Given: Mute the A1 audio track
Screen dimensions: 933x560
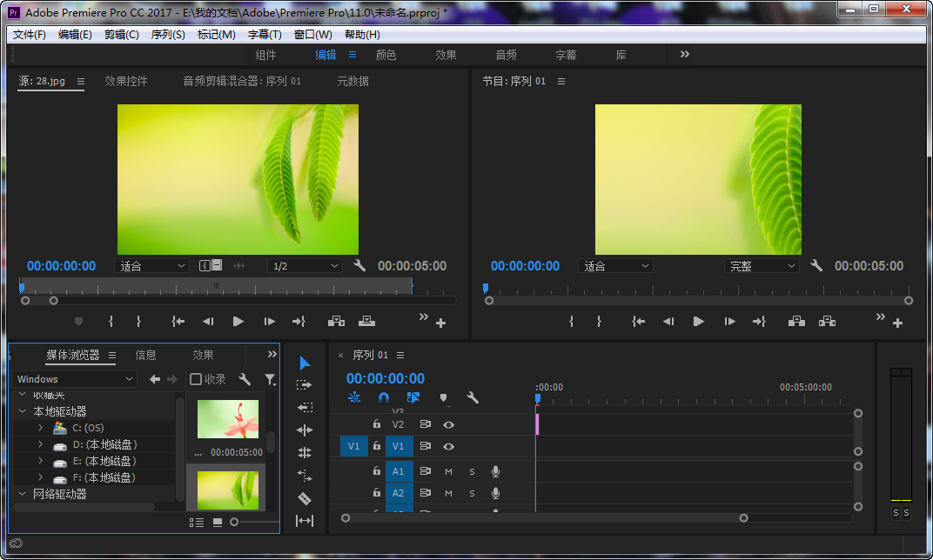Looking at the screenshot, I should pos(448,471).
